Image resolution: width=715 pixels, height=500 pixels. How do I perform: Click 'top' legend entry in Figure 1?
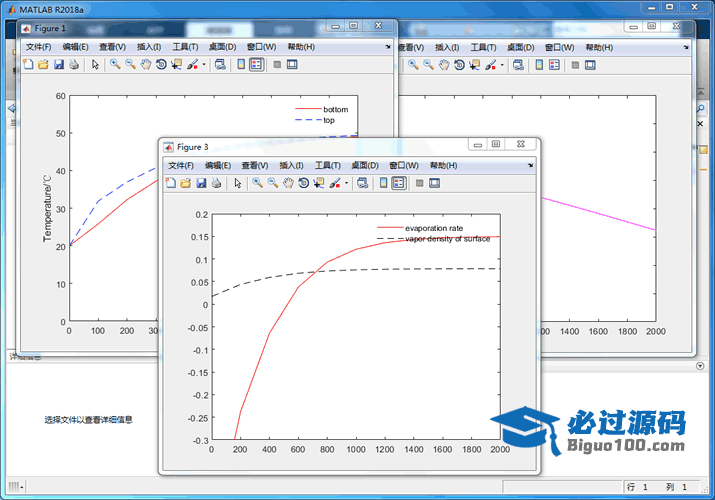tap(329, 120)
